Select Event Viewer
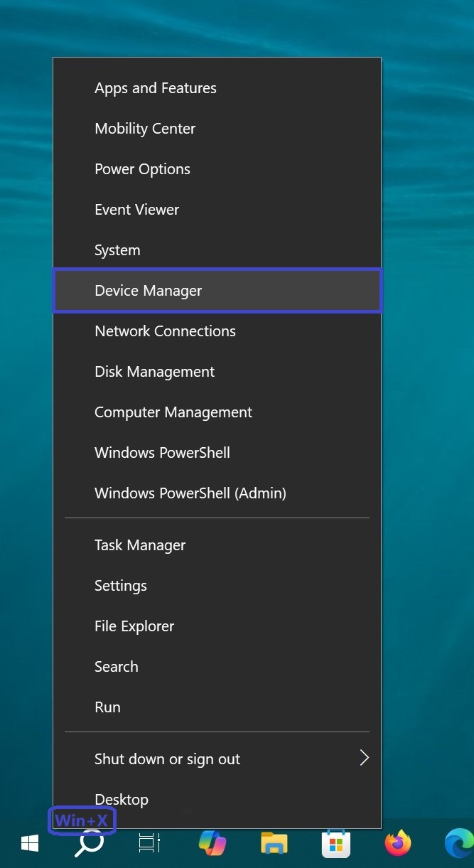474x868 pixels. (x=217, y=210)
